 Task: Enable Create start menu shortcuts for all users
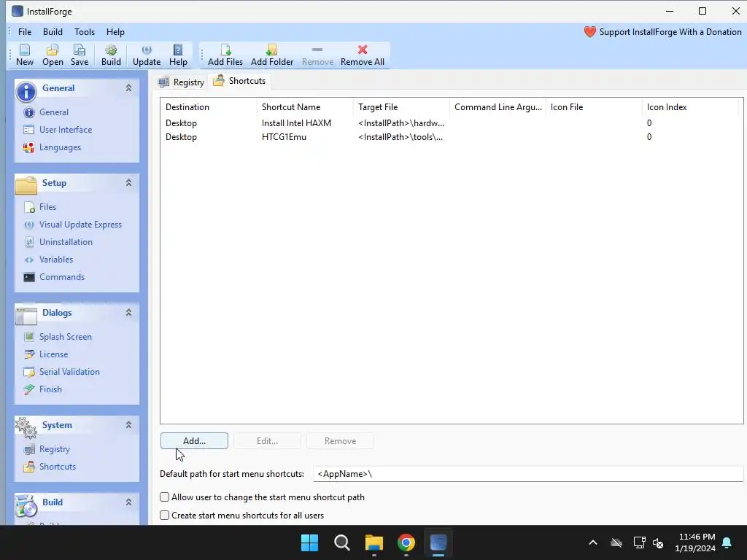coord(164,516)
